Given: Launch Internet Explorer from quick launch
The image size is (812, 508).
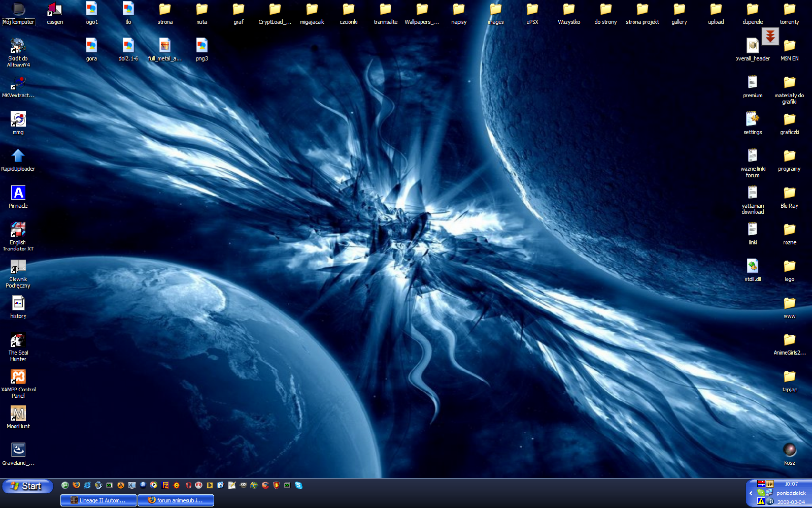Looking at the screenshot, I should point(87,485).
